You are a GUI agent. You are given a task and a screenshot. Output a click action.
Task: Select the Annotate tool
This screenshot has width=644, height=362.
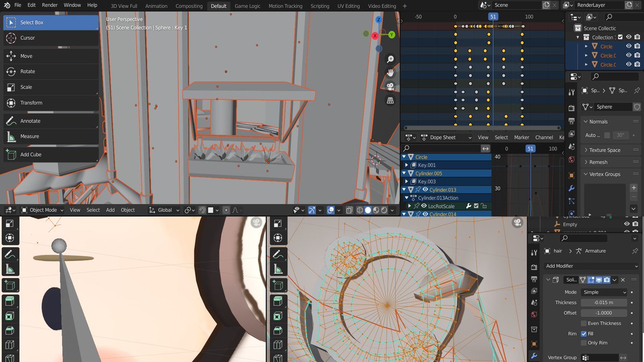[51, 121]
